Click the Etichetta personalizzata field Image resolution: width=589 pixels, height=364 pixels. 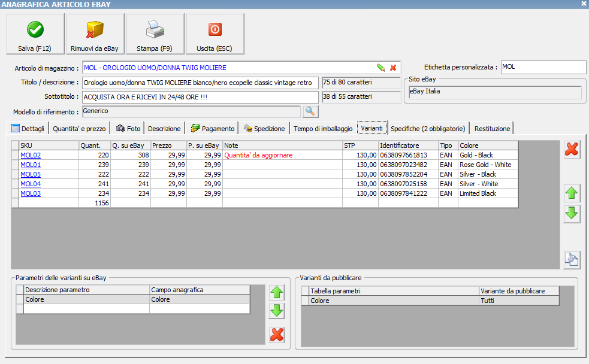[543, 67]
